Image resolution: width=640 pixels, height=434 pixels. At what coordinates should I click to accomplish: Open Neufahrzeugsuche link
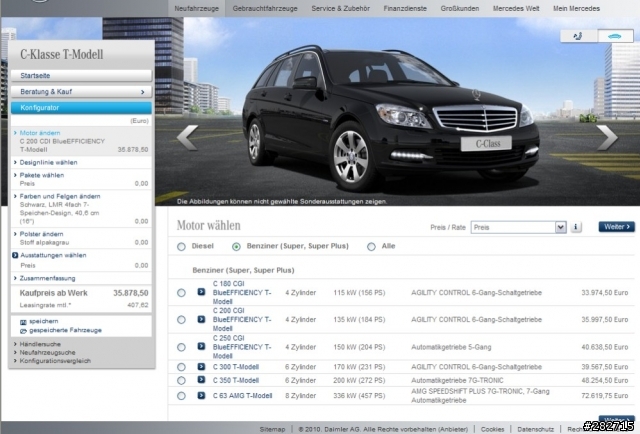point(47,352)
